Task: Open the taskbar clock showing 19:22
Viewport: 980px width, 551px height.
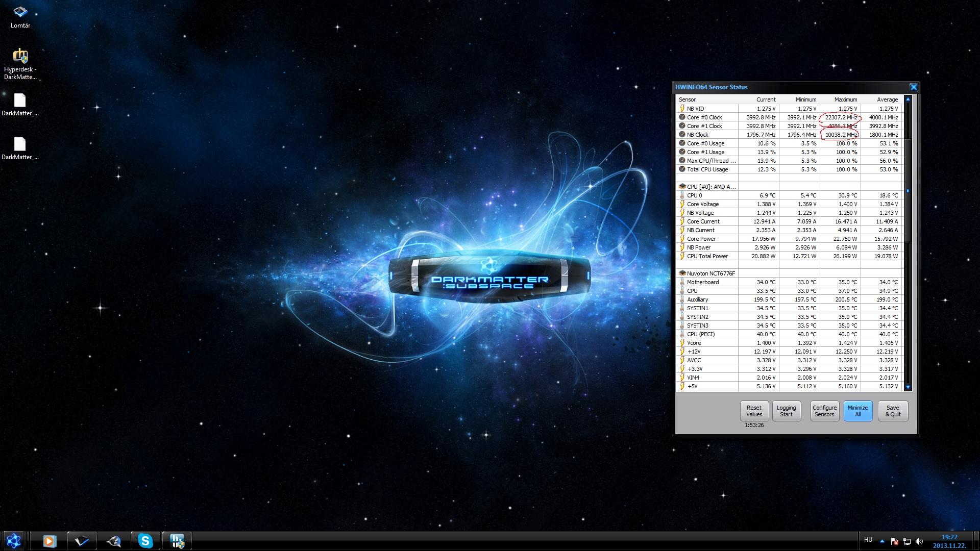Action: (949, 541)
